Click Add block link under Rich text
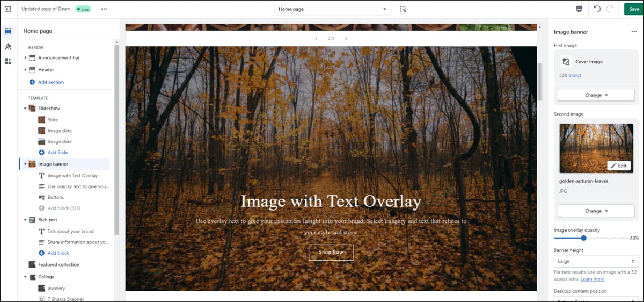Viewport: 644px width, 302px height. point(58,253)
